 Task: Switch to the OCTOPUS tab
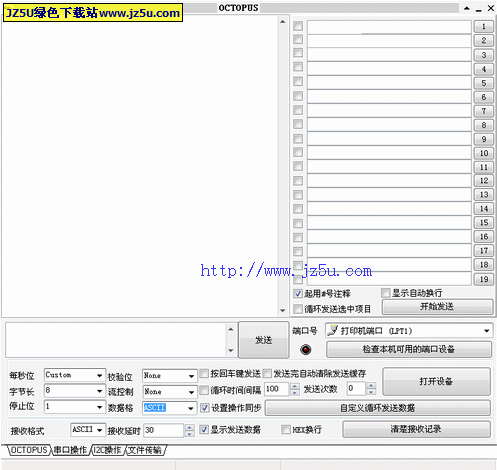(x=29, y=450)
